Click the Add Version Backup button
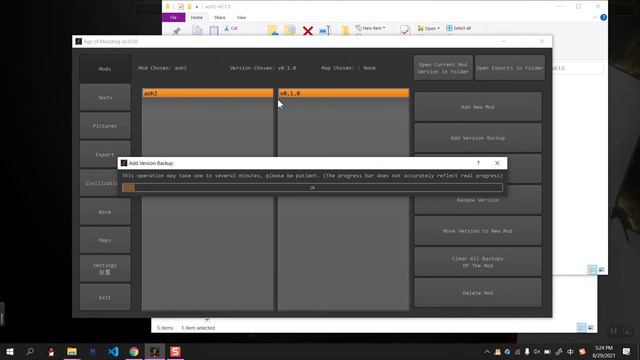 pos(478,138)
